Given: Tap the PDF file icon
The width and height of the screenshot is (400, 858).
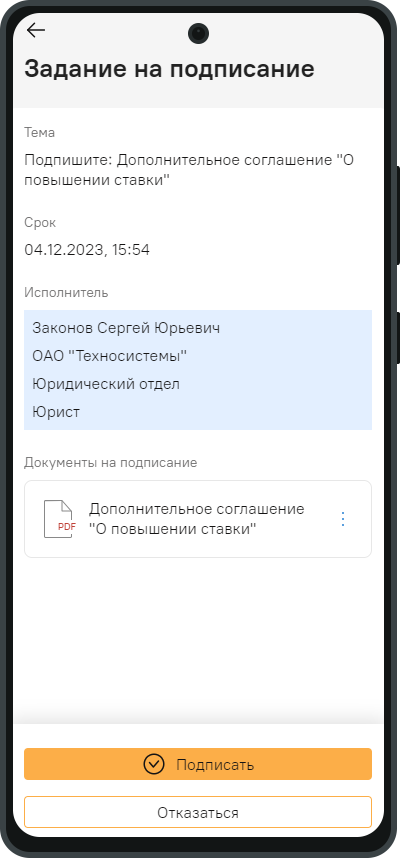Looking at the screenshot, I should point(60,519).
